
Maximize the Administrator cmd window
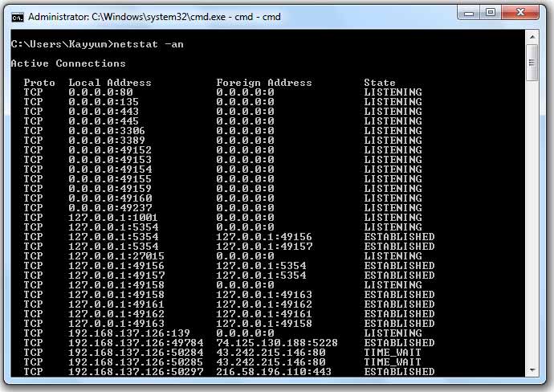click(x=490, y=13)
